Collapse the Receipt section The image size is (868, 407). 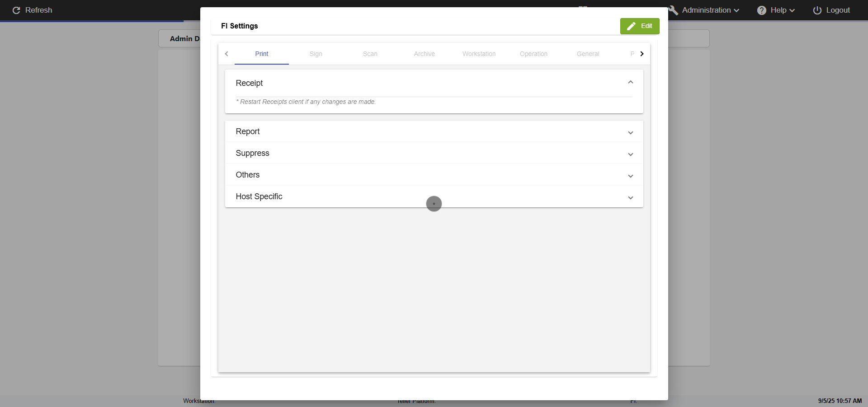(x=630, y=82)
